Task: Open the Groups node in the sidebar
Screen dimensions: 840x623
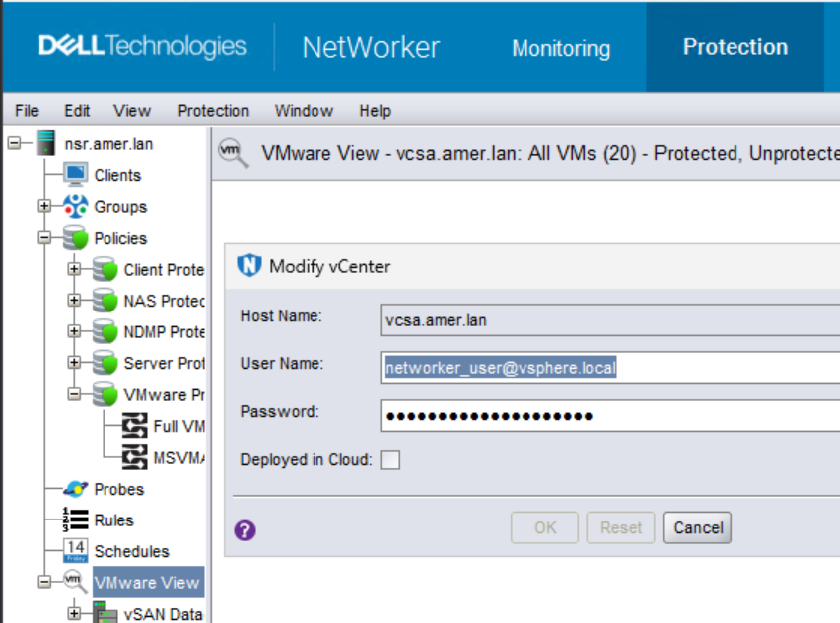Action: [43, 206]
